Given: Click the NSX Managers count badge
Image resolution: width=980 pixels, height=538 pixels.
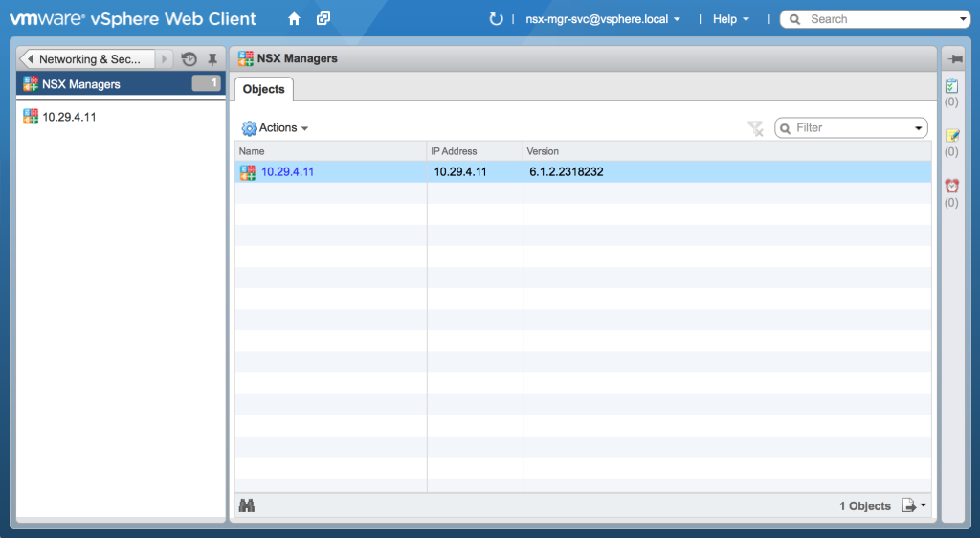Looking at the screenshot, I should (x=207, y=83).
